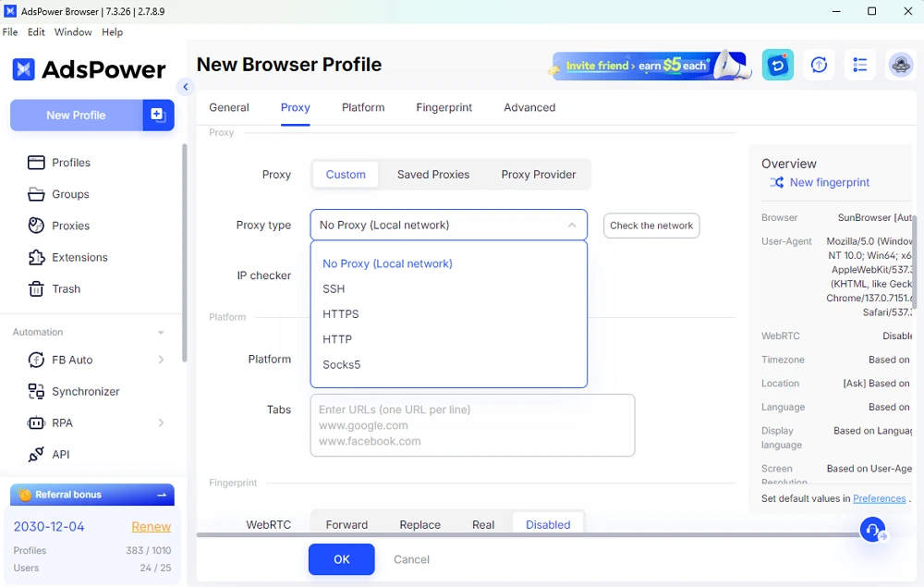924x587 pixels.
Task: Open user avatar icon in header
Action: point(900,65)
